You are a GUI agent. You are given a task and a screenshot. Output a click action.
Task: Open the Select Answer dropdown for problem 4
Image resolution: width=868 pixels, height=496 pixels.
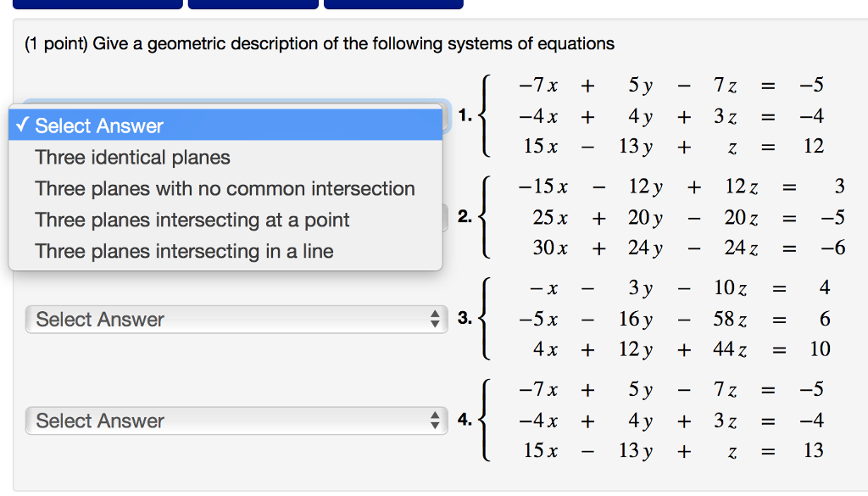point(236,421)
